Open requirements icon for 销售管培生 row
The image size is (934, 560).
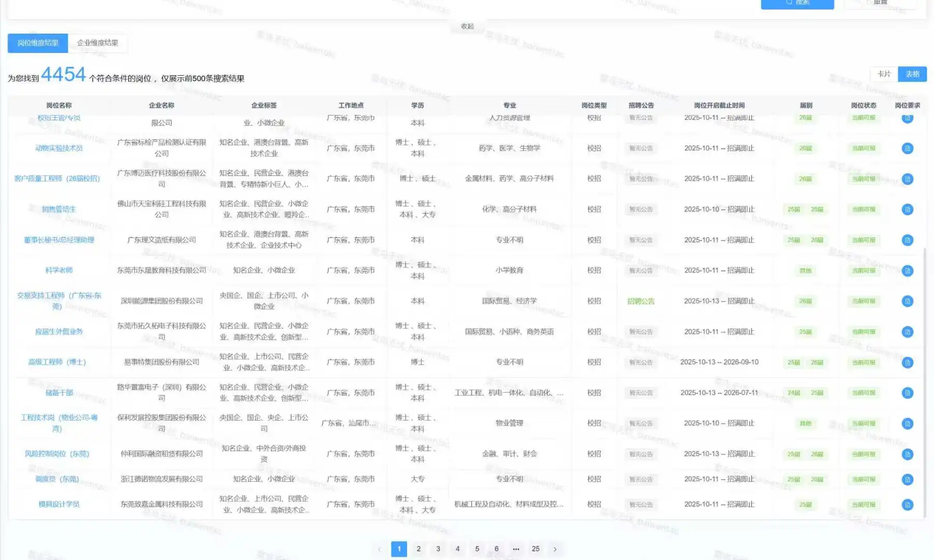tap(907, 209)
